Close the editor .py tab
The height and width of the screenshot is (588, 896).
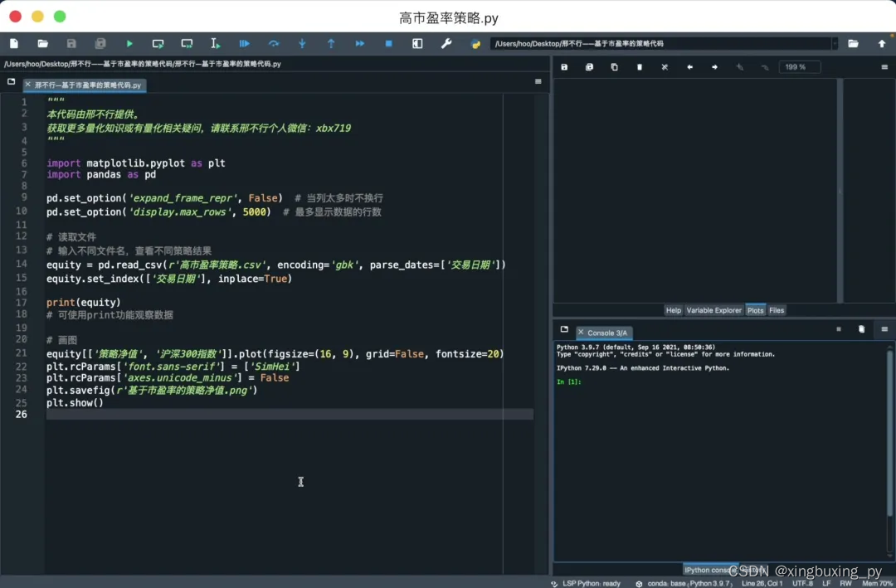point(27,85)
